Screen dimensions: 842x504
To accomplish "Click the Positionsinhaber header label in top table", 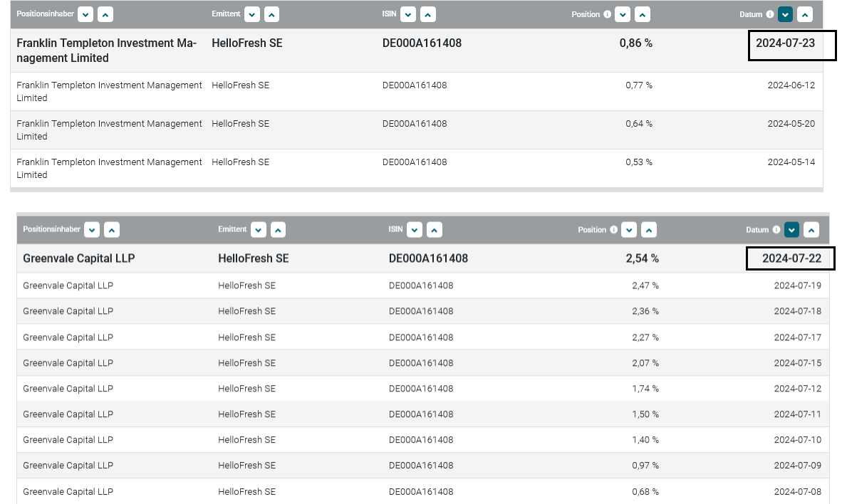I will [x=45, y=14].
